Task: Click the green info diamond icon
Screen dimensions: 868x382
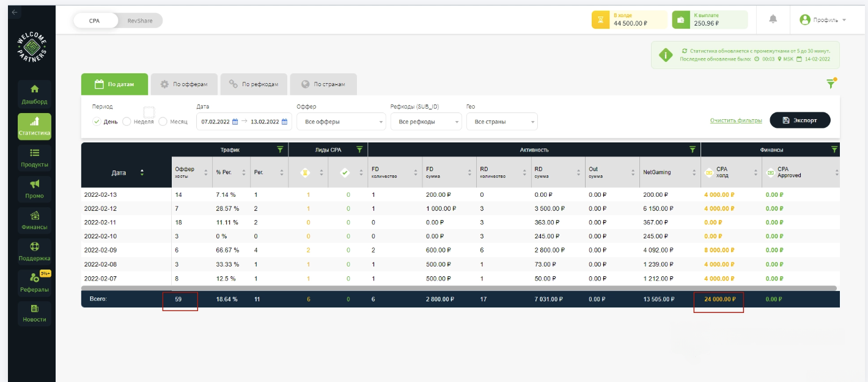Action: pos(666,55)
